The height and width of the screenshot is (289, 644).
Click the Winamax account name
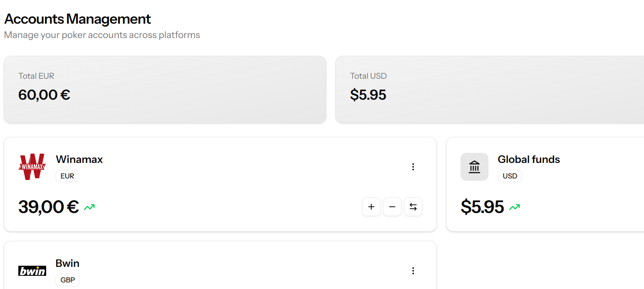79,159
